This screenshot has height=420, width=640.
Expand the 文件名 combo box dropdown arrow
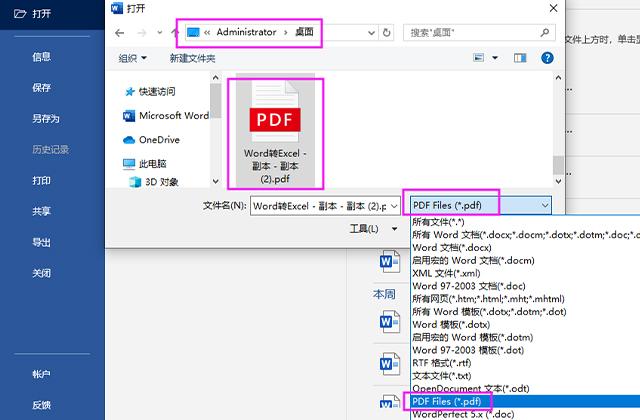pyautogui.click(x=394, y=206)
